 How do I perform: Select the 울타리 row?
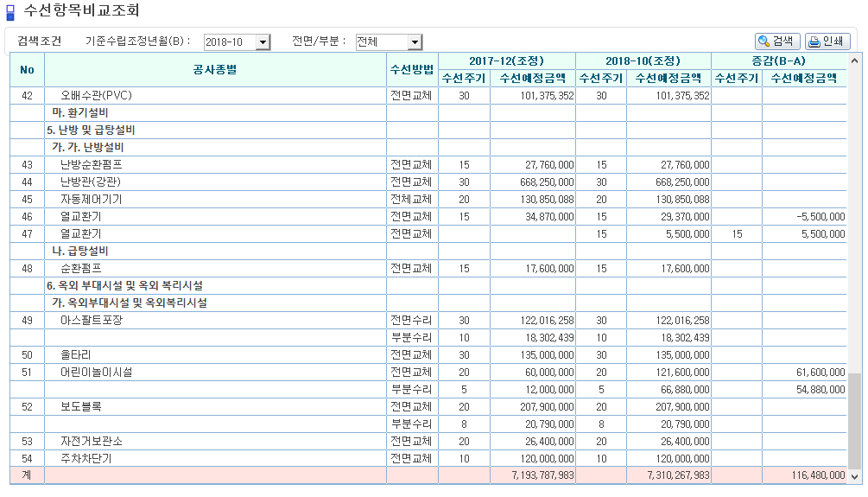pyautogui.click(x=428, y=355)
